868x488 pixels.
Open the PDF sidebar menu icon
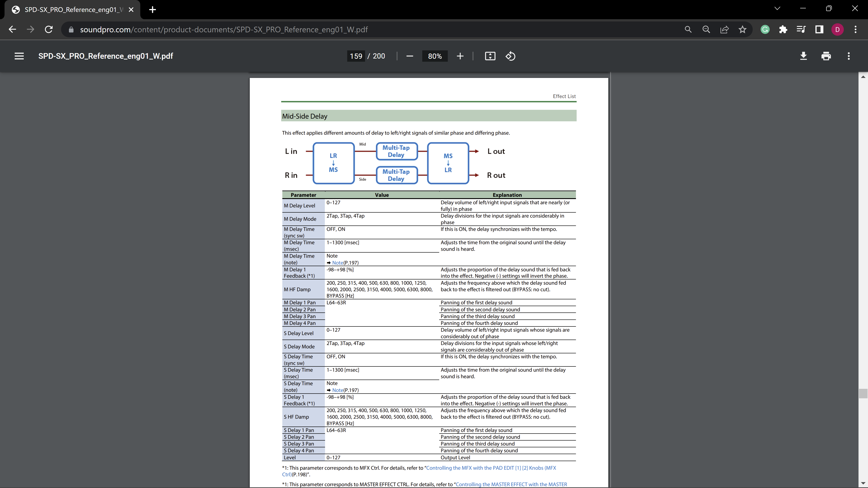tap(19, 56)
